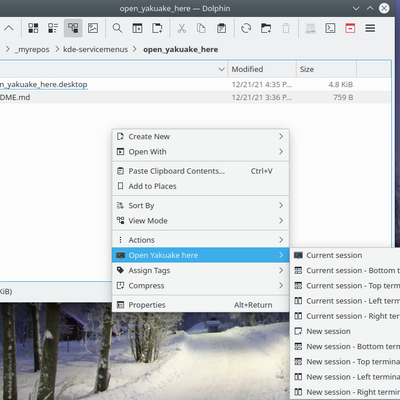Expand the Sort By submenu
Screen dimensions: 400x400
coord(200,205)
